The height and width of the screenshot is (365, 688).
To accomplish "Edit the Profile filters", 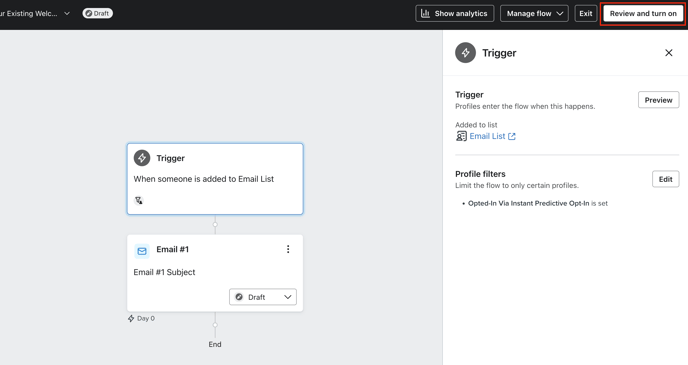I will click(665, 179).
